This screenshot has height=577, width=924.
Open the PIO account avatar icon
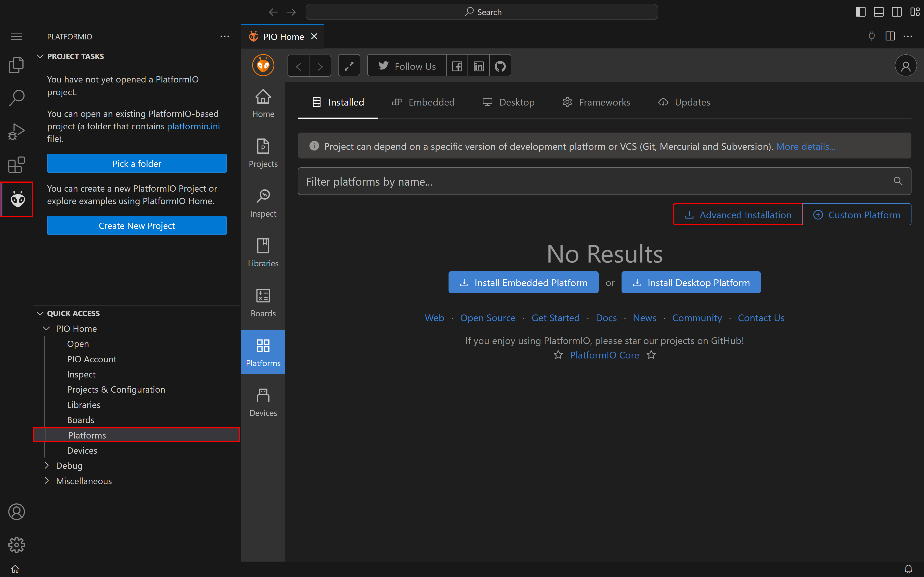point(905,66)
